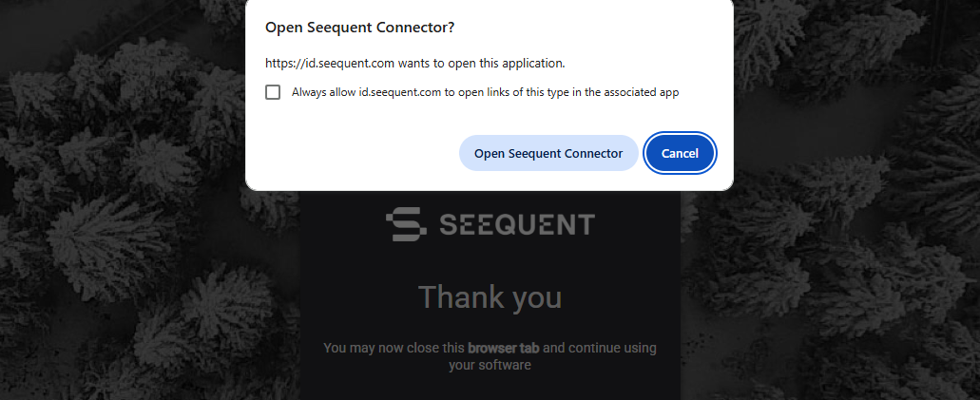
Task: Click the 'your software' text line
Action: click(490, 365)
